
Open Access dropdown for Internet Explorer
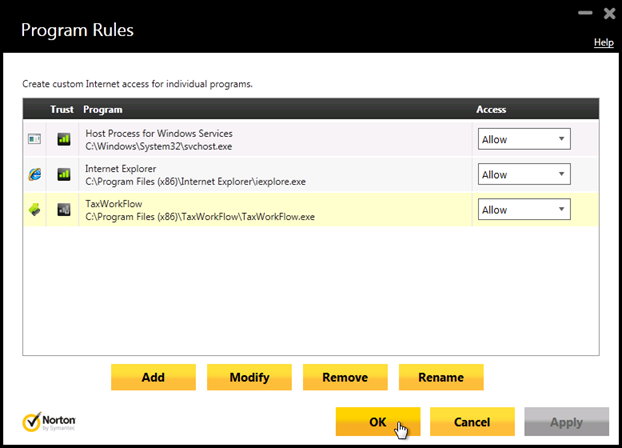524,174
